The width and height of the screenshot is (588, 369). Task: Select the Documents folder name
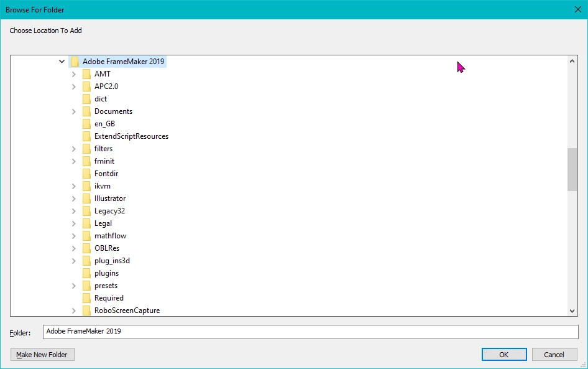click(x=113, y=111)
